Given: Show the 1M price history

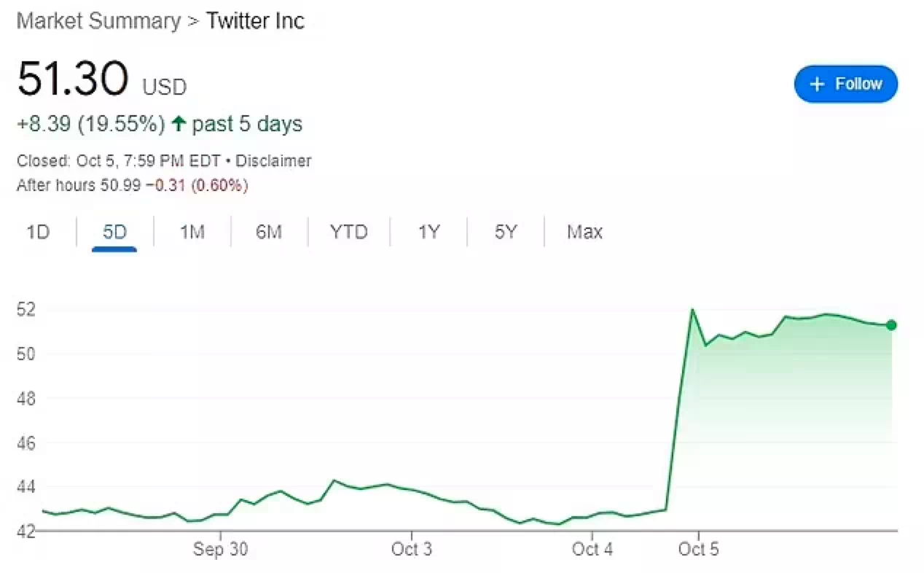Looking at the screenshot, I should point(192,233).
